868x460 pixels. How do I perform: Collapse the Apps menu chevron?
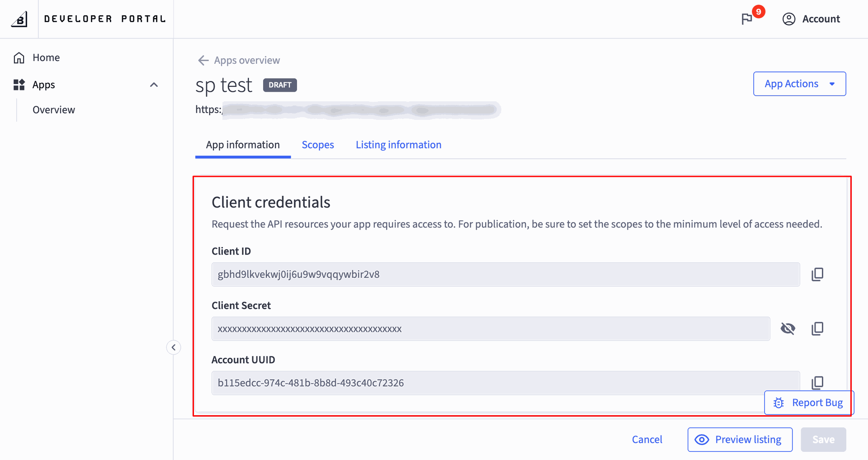click(154, 85)
